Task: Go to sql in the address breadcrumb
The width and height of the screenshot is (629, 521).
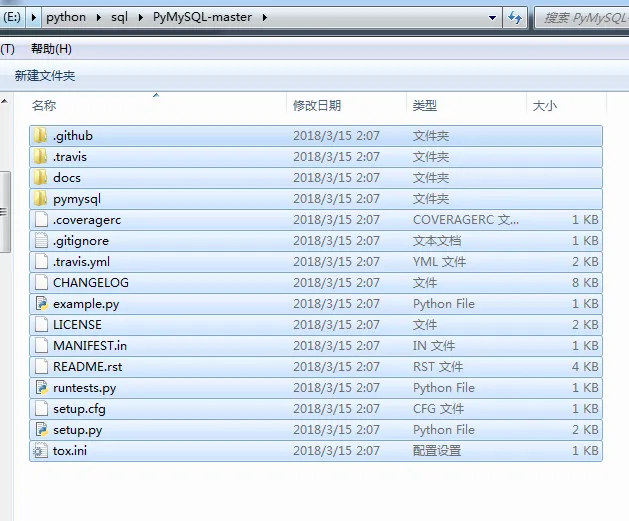Action: [x=120, y=17]
